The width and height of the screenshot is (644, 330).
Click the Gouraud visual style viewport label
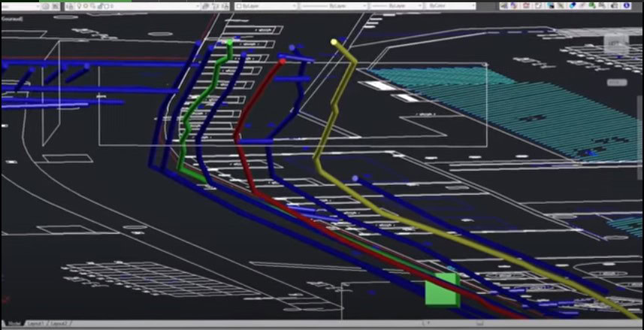tap(11, 19)
